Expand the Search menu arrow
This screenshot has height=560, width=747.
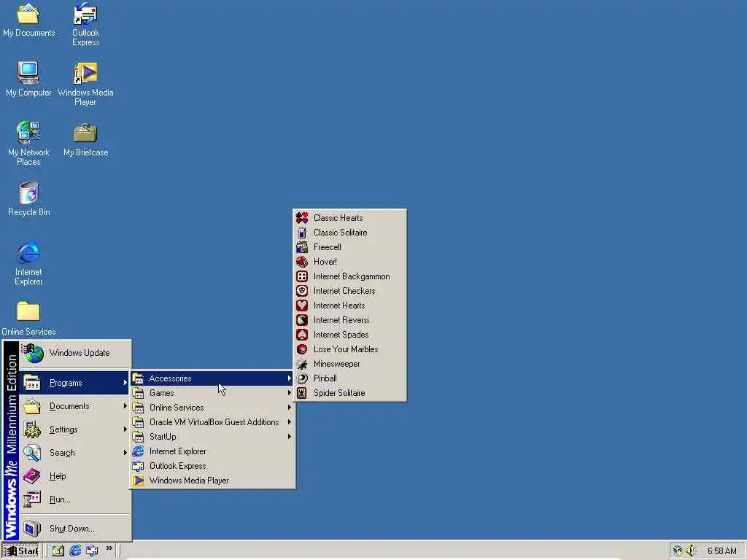pyautogui.click(x=125, y=453)
